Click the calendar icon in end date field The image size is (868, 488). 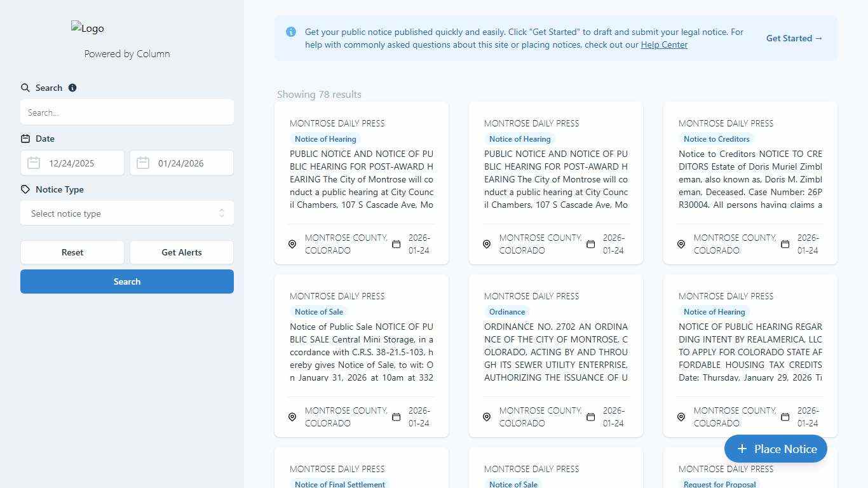[x=143, y=163]
